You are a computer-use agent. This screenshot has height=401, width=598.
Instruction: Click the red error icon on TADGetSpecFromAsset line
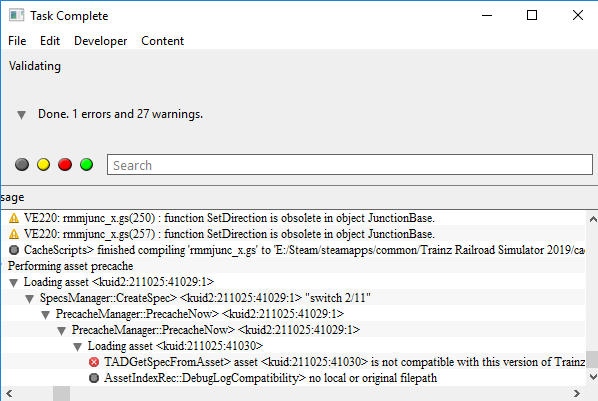tap(94, 362)
